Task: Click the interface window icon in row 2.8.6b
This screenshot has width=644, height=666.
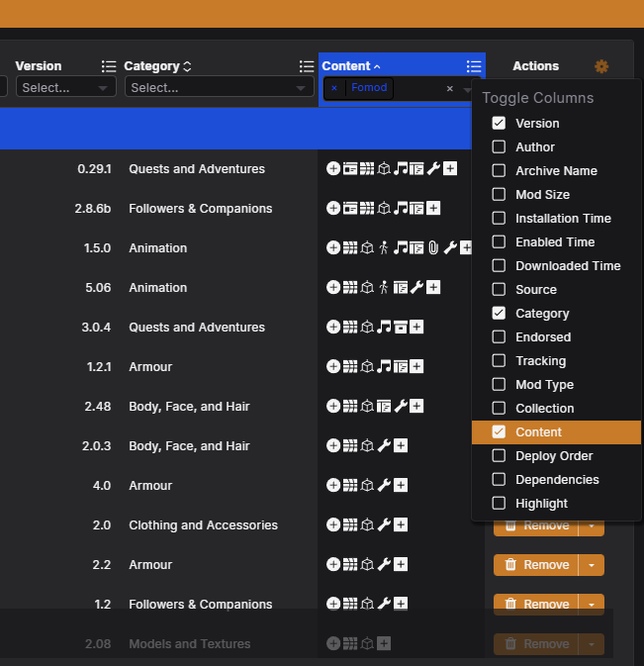Action: click(350, 208)
